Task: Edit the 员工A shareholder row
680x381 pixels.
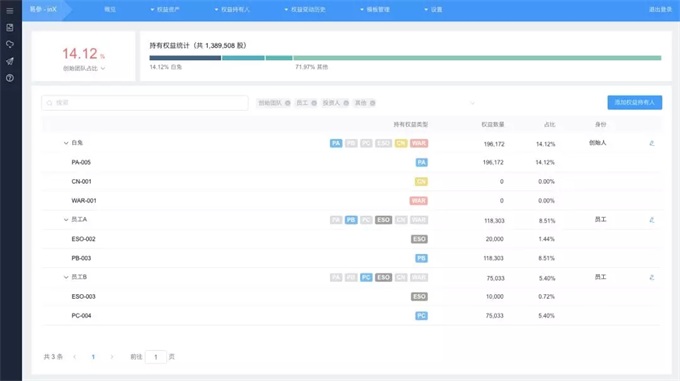Action: pyautogui.click(x=651, y=220)
